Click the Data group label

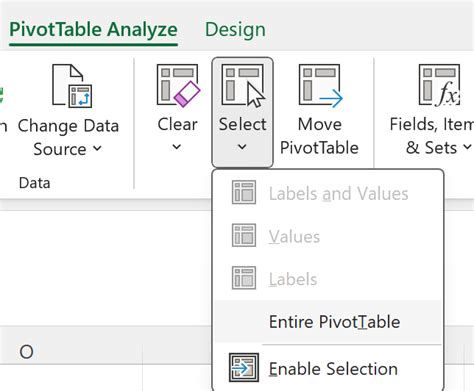click(x=35, y=183)
